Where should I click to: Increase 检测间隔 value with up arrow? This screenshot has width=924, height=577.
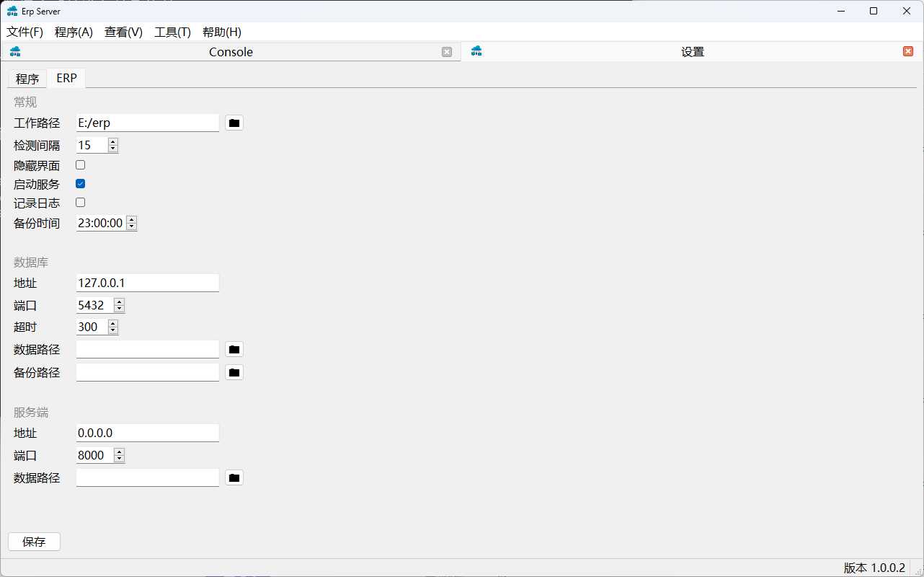(112, 142)
